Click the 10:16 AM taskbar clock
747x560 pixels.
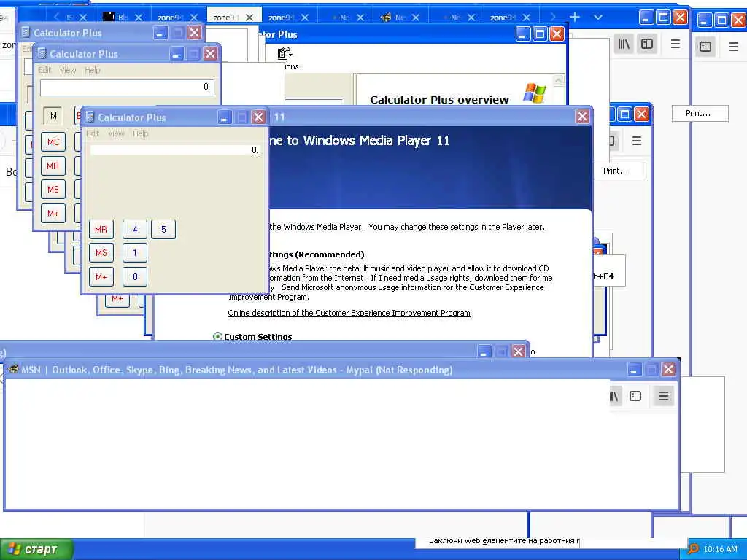(720, 549)
